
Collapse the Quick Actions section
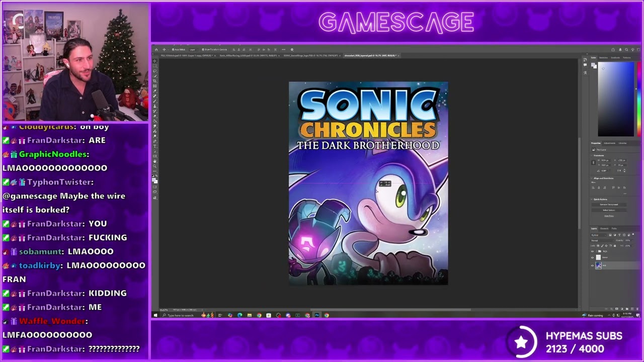592,199
